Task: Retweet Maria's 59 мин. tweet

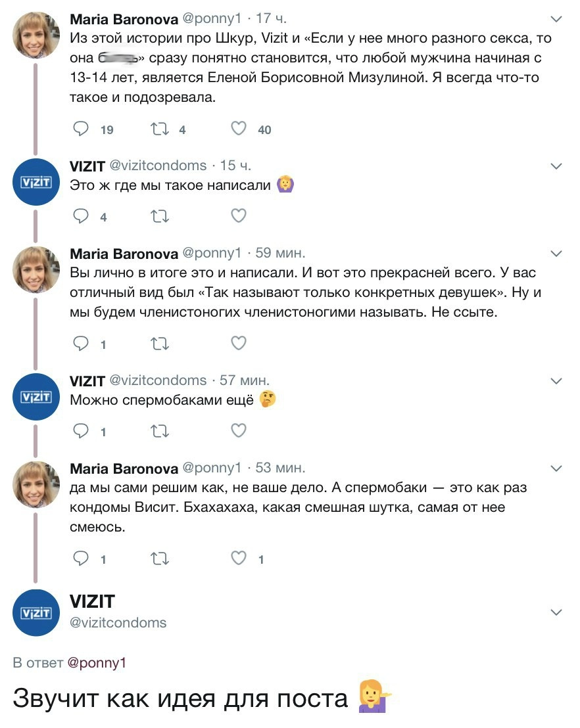Action: coord(160,343)
